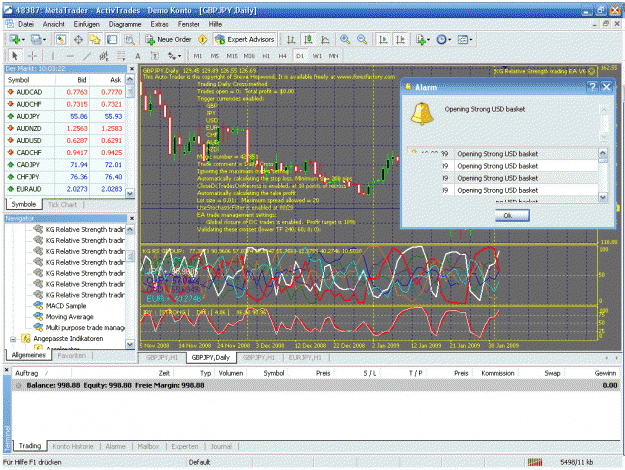Open the Einfügen menu
The image size is (625, 470).
click(86, 24)
